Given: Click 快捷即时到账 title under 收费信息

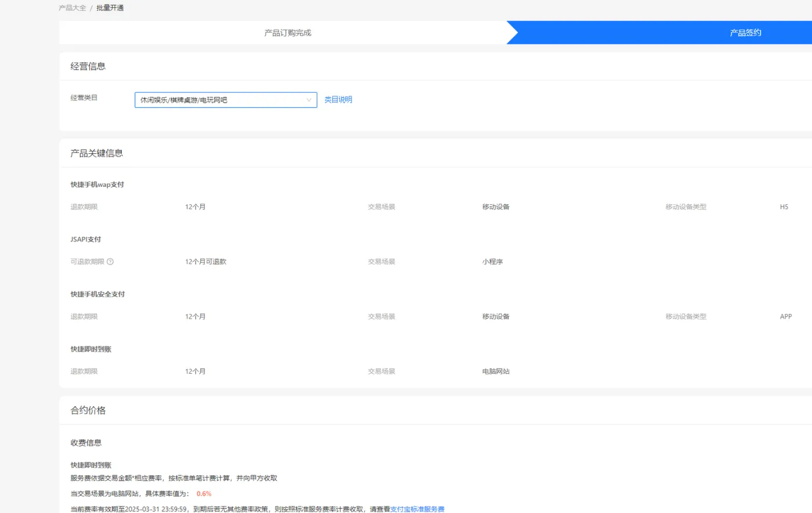Looking at the screenshot, I should pos(91,465).
